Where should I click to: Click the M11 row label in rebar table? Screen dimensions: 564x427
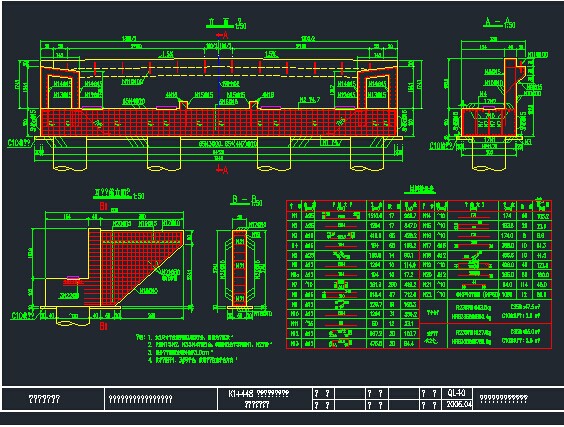point(294,324)
